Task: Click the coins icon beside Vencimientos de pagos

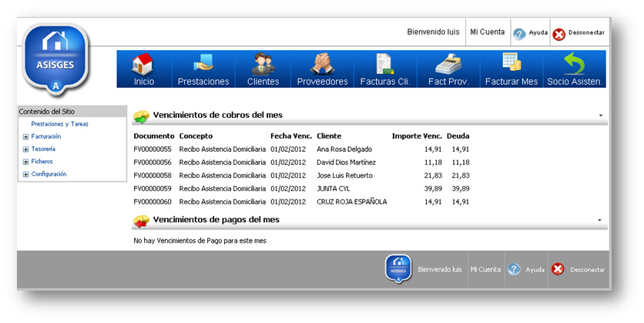Action: (141, 221)
